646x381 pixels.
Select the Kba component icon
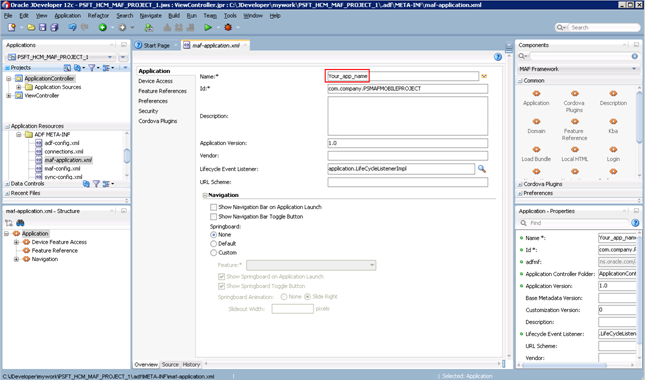tap(613, 122)
